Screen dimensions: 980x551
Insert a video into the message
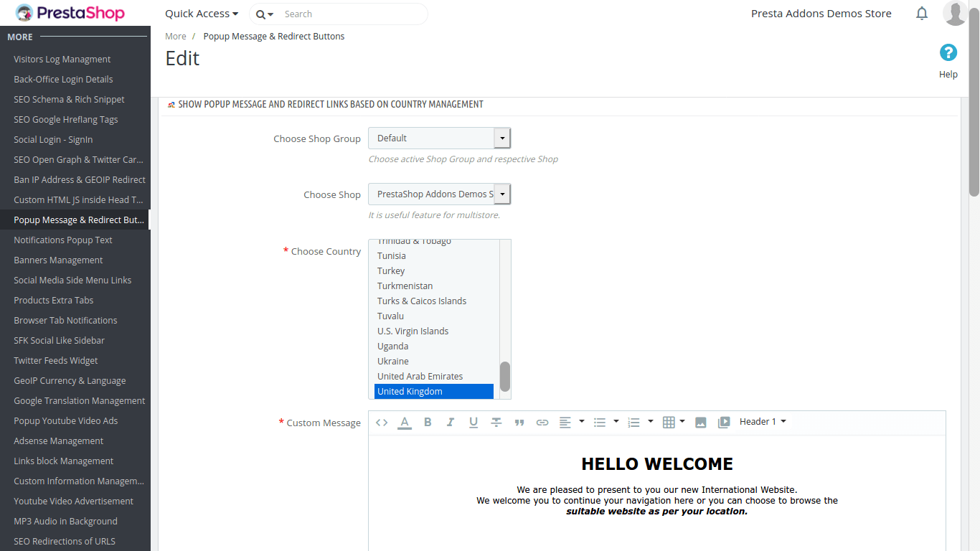click(724, 423)
